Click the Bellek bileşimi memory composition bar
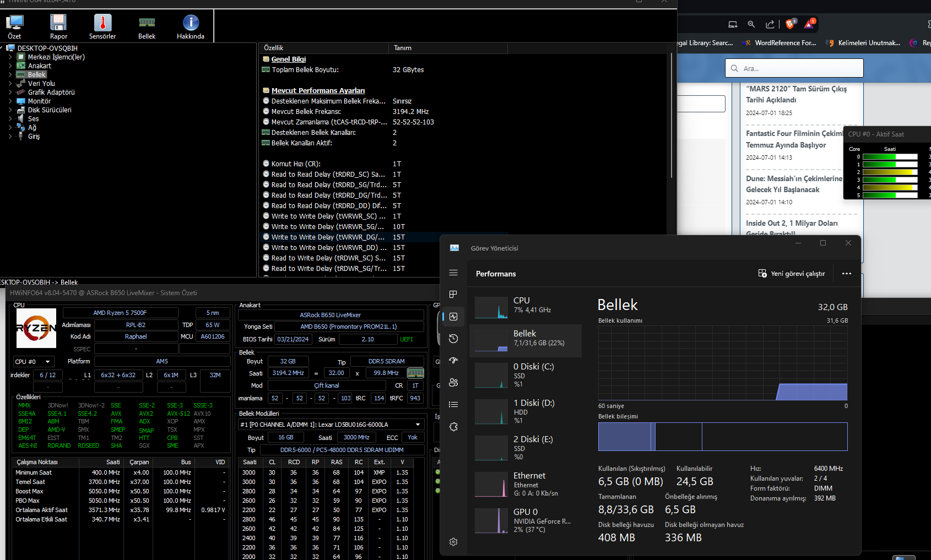 coord(723,437)
